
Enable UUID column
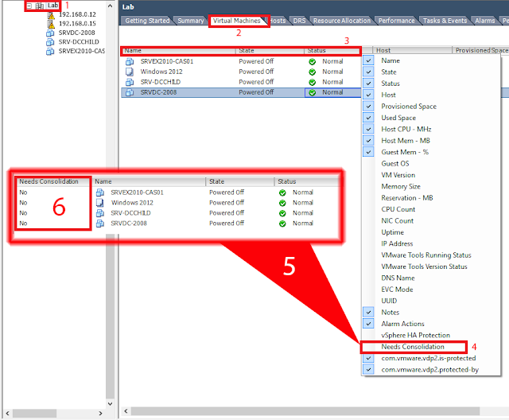[x=431, y=301]
